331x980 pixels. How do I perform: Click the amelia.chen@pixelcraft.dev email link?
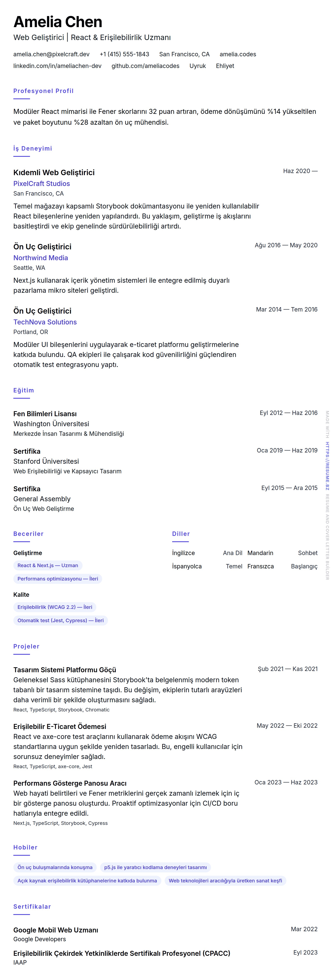coord(51,54)
